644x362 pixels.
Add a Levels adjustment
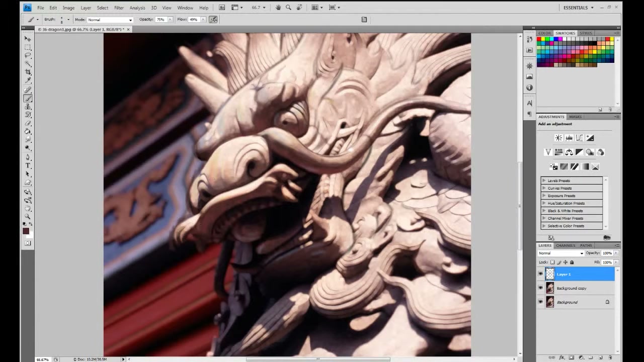pos(569,138)
